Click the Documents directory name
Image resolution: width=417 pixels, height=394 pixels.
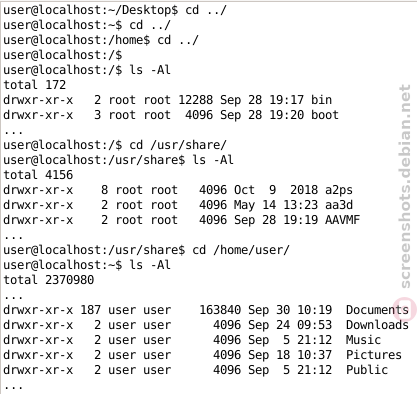click(x=377, y=310)
